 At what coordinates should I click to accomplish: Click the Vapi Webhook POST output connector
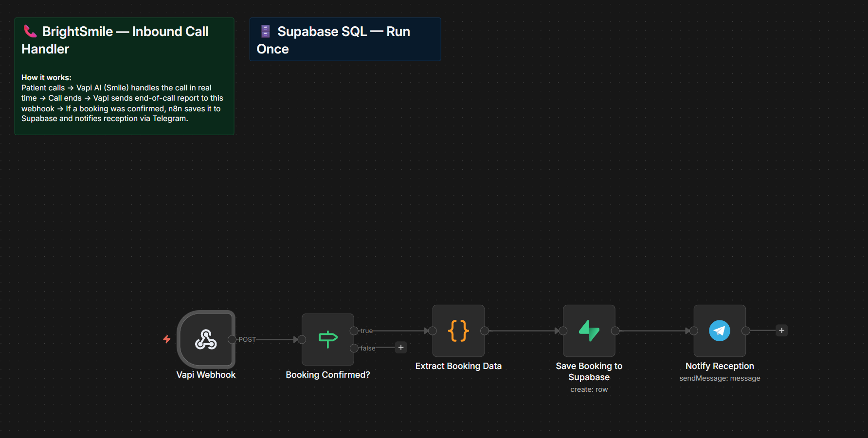pyautogui.click(x=232, y=339)
